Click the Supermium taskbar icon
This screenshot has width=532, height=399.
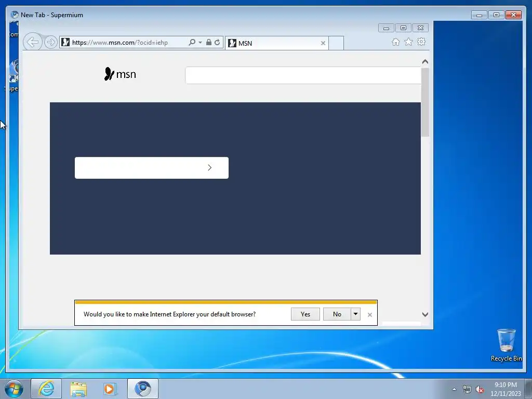coord(143,389)
